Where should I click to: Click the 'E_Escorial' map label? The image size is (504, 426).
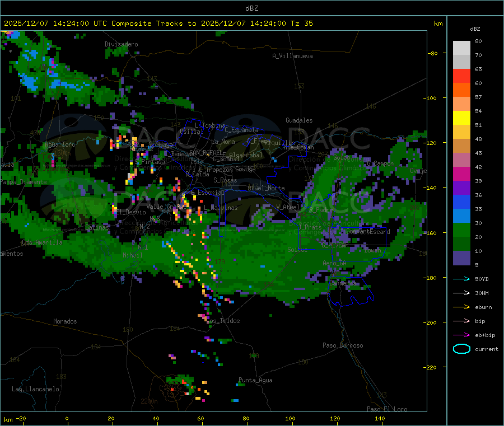208,193
